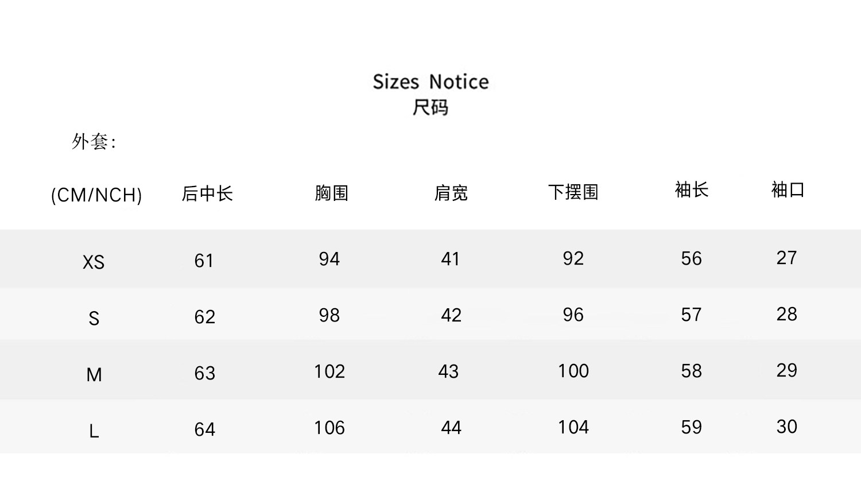Click the 后中长 column header

207,193
